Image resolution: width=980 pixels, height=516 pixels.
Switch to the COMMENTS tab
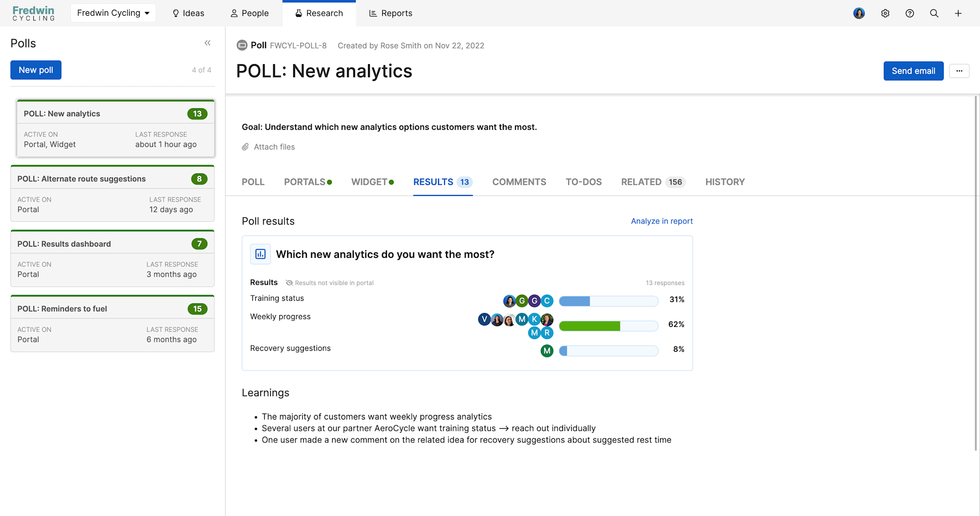(519, 182)
